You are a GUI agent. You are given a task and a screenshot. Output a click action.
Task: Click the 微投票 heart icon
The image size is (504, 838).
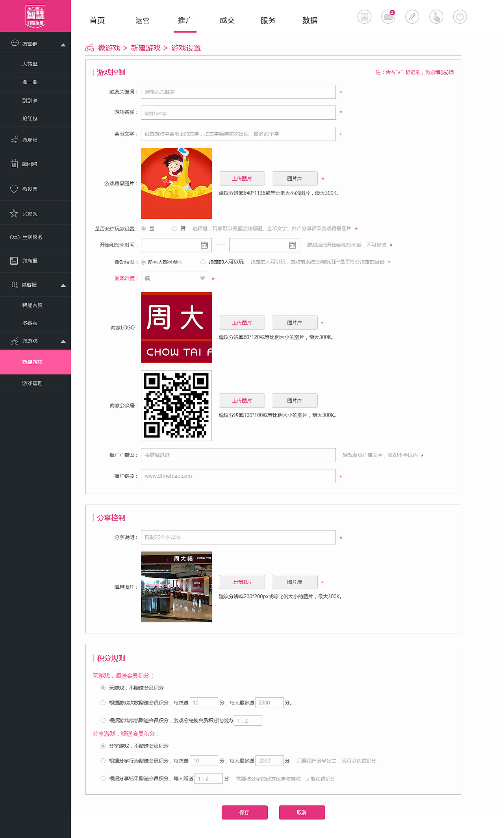(x=14, y=189)
